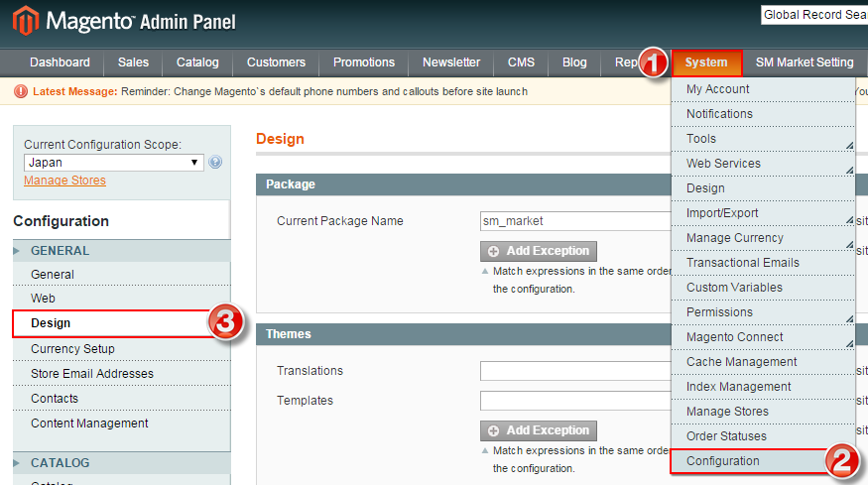
Task: Select Transactional Emails menu entry
Action: (x=763, y=263)
